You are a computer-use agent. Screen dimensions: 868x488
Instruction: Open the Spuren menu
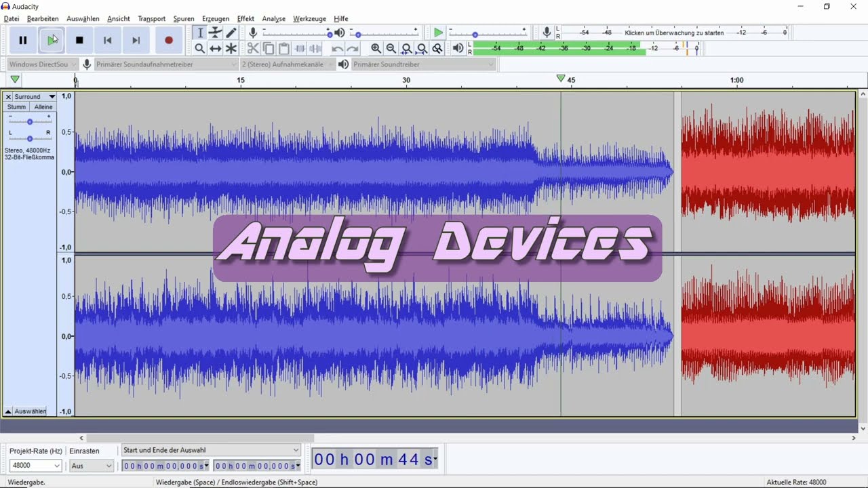(184, 19)
